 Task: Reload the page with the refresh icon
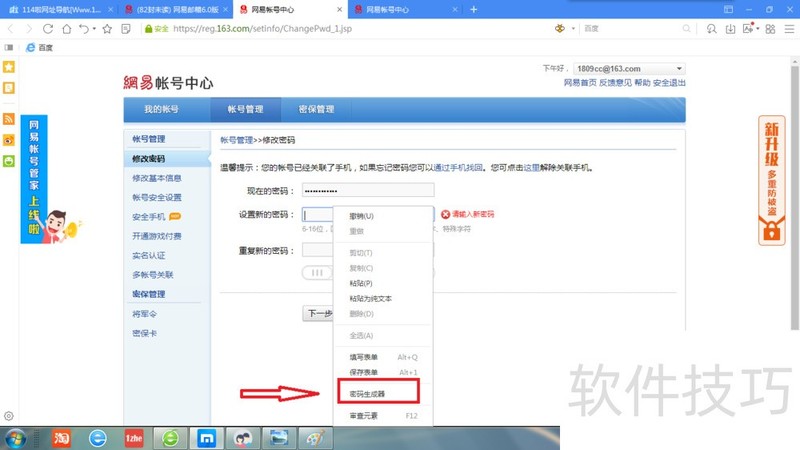(47, 29)
